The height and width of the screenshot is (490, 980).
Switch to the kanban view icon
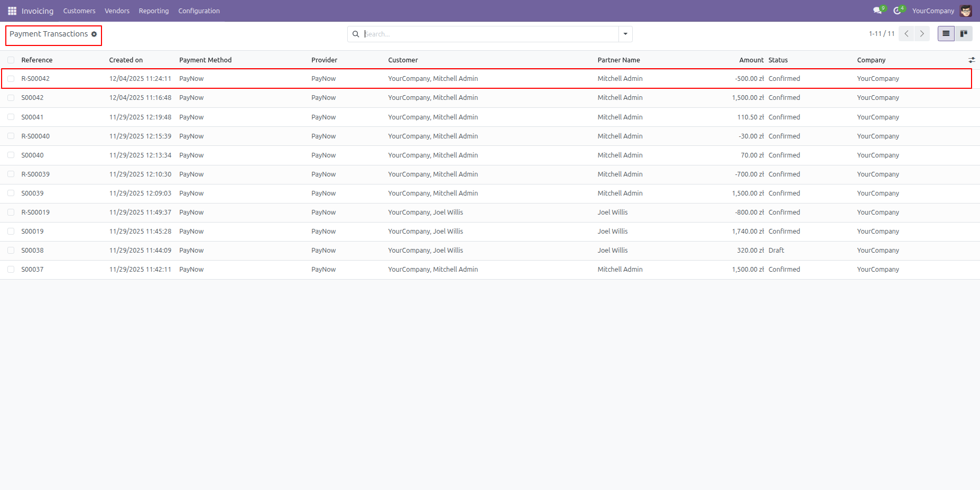(x=964, y=34)
